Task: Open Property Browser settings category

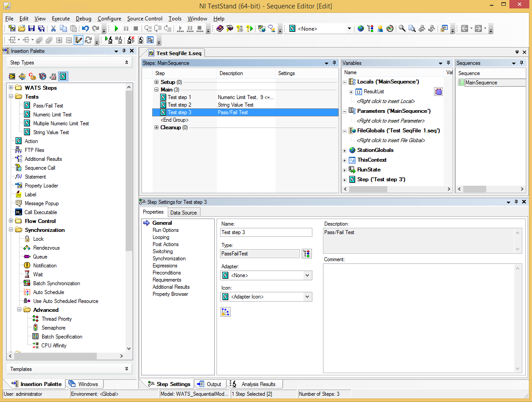Action: (x=170, y=294)
